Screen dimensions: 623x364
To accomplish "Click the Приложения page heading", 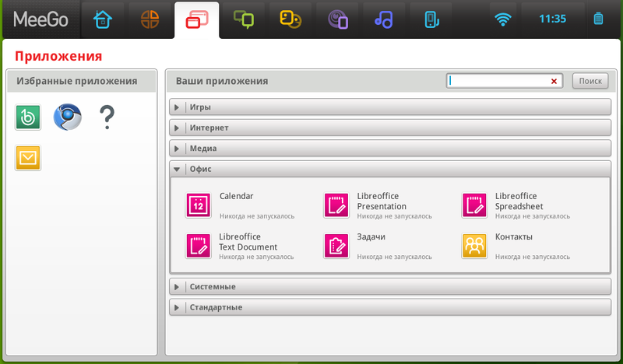I will click(58, 56).
